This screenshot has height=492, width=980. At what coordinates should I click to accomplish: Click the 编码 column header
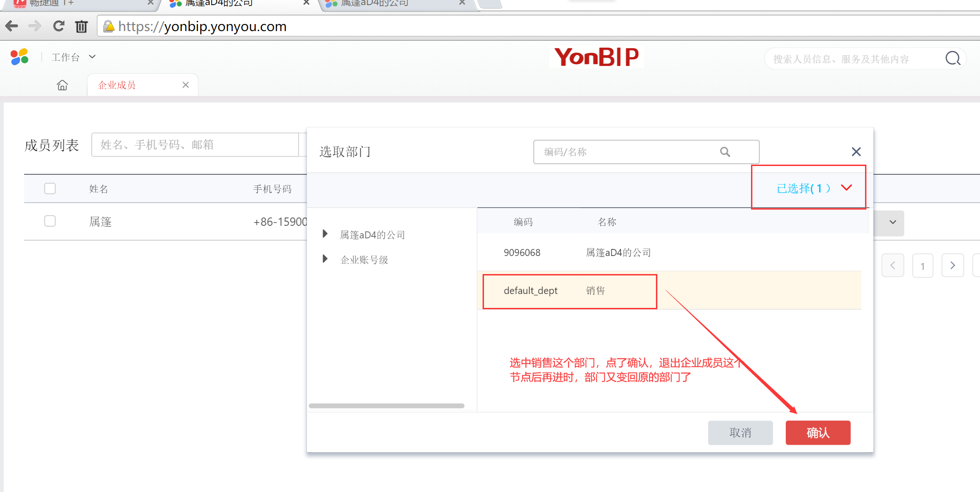click(523, 222)
